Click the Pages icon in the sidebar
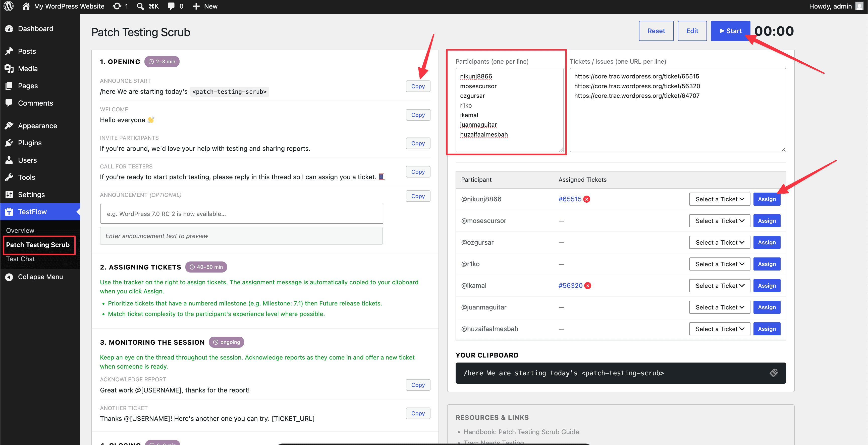The width and height of the screenshot is (868, 445). pos(9,86)
